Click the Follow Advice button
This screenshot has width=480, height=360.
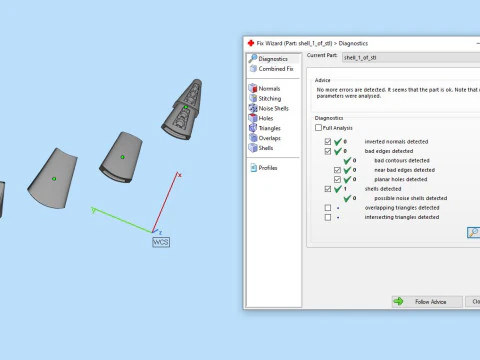point(427,302)
